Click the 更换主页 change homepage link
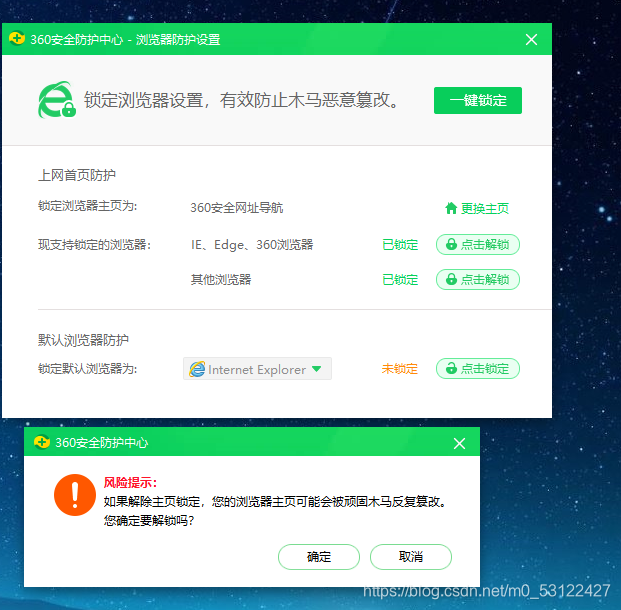 point(485,208)
